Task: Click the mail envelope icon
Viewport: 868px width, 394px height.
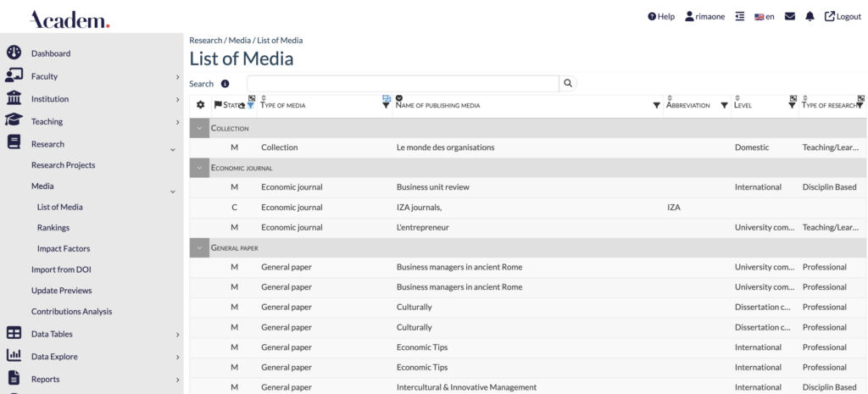Action: coord(790,17)
